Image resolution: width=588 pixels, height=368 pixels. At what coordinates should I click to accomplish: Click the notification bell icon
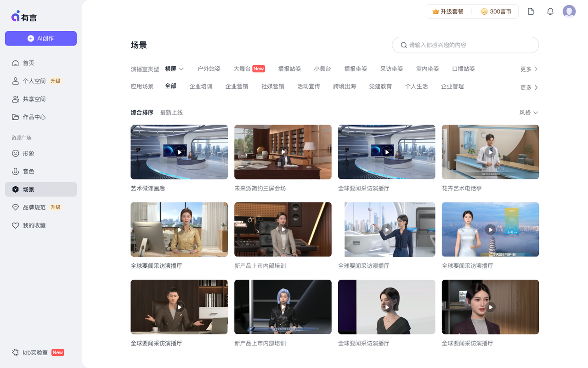pyautogui.click(x=550, y=11)
